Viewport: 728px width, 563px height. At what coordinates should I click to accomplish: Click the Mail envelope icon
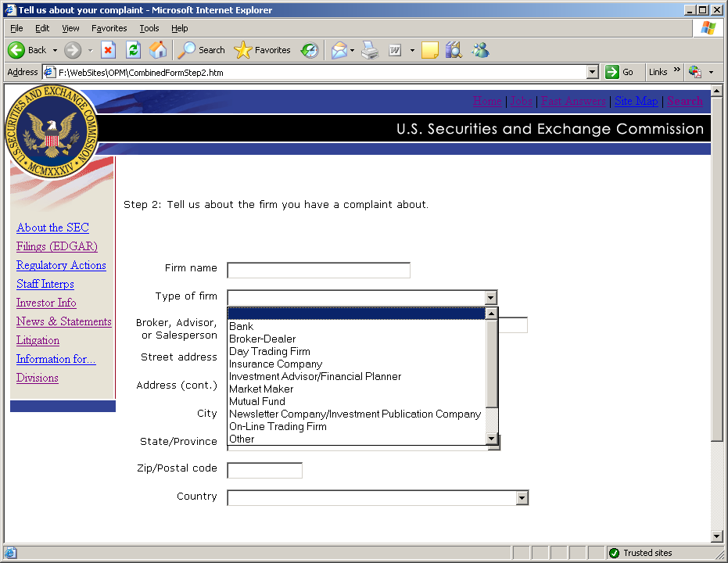(339, 50)
